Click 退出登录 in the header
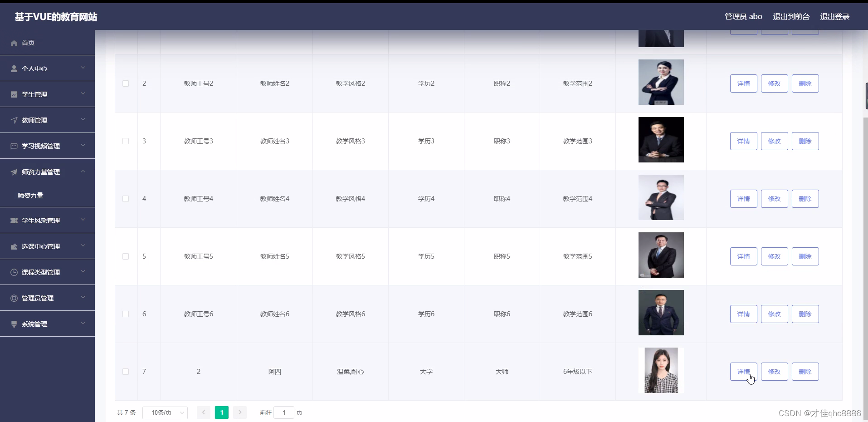 pos(835,17)
